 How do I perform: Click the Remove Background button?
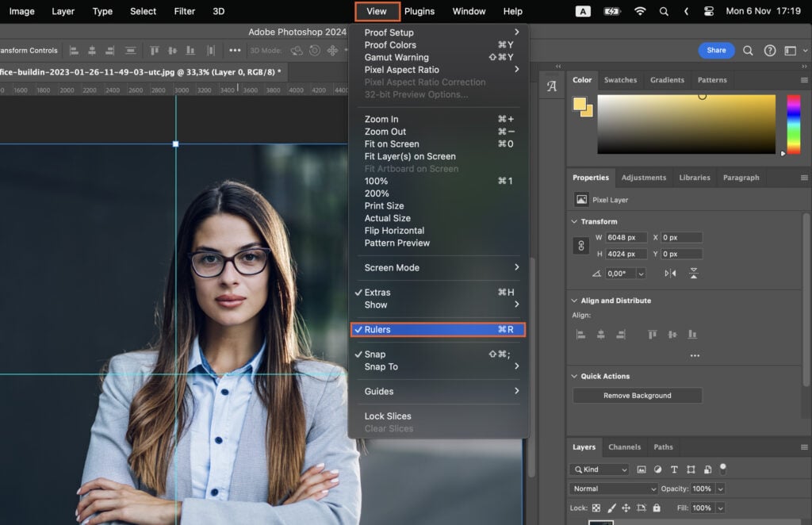click(637, 395)
